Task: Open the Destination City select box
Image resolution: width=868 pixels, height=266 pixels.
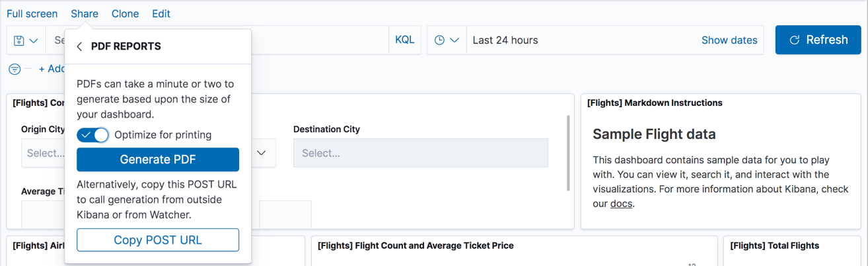Action: pos(420,153)
